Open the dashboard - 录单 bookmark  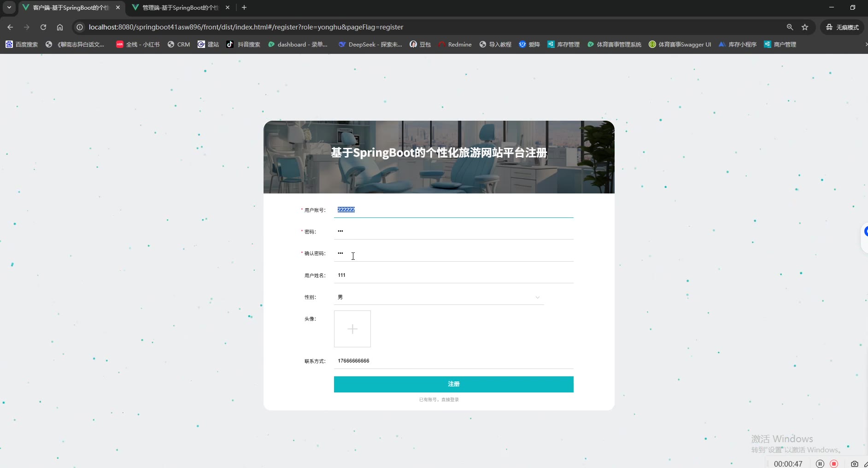click(x=298, y=44)
